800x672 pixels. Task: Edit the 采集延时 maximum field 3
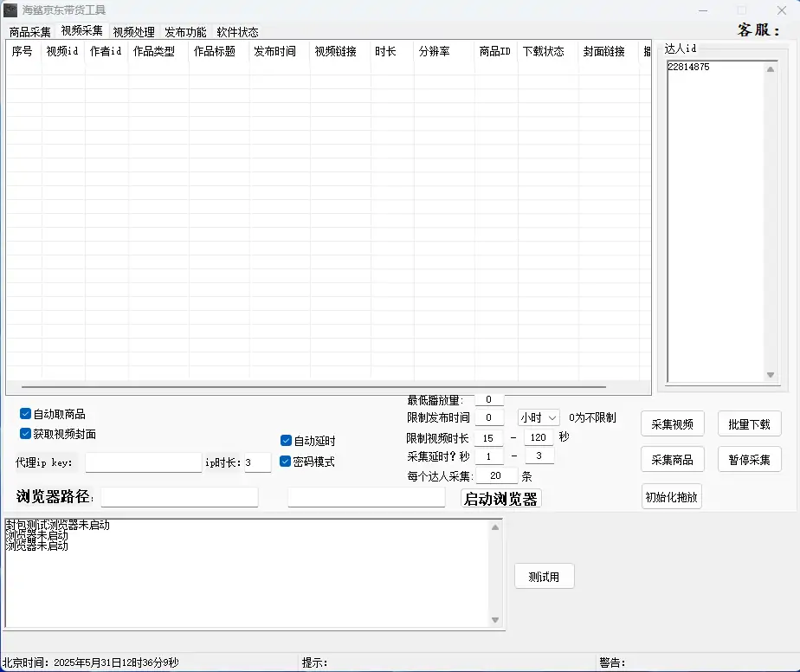click(x=539, y=456)
